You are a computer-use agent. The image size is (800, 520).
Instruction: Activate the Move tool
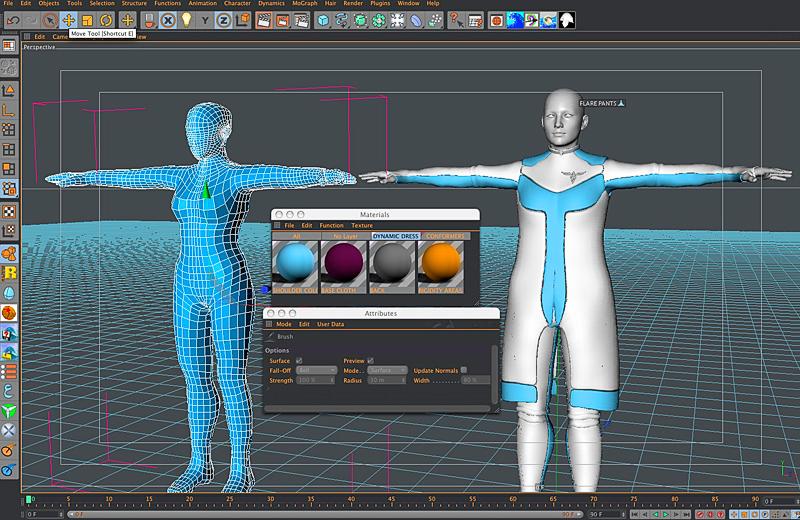pyautogui.click(x=68, y=20)
